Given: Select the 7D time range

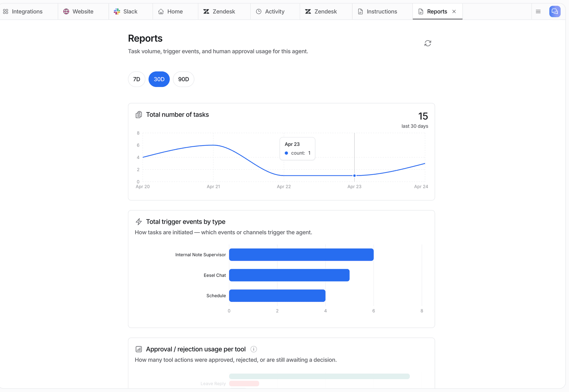Looking at the screenshot, I should click(x=136, y=79).
